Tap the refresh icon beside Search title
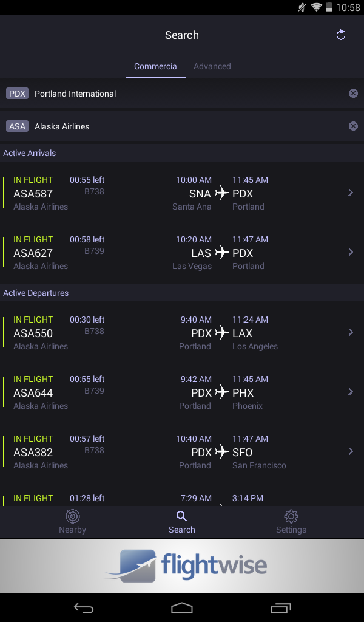This screenshot has width=364, height=622. click(x=340, y=35)
